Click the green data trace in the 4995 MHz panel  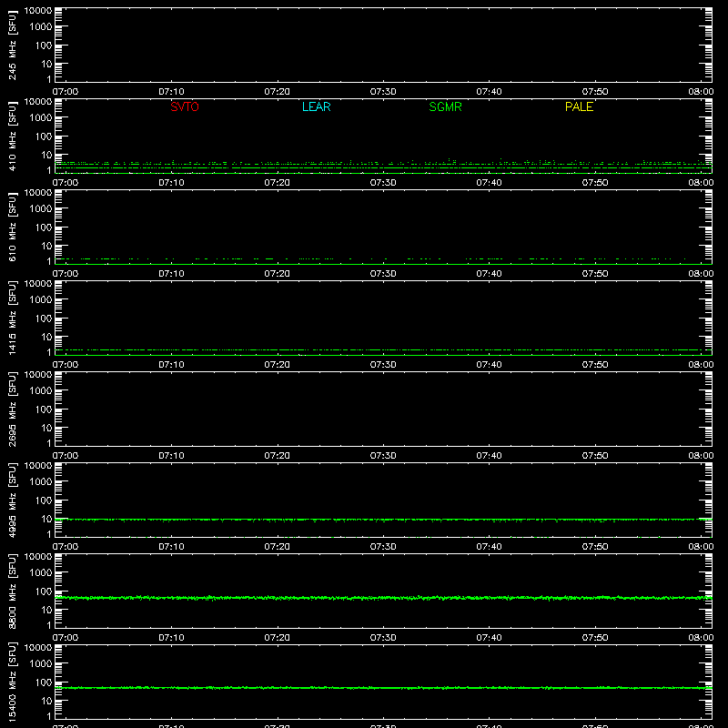[x=383, y=520]
